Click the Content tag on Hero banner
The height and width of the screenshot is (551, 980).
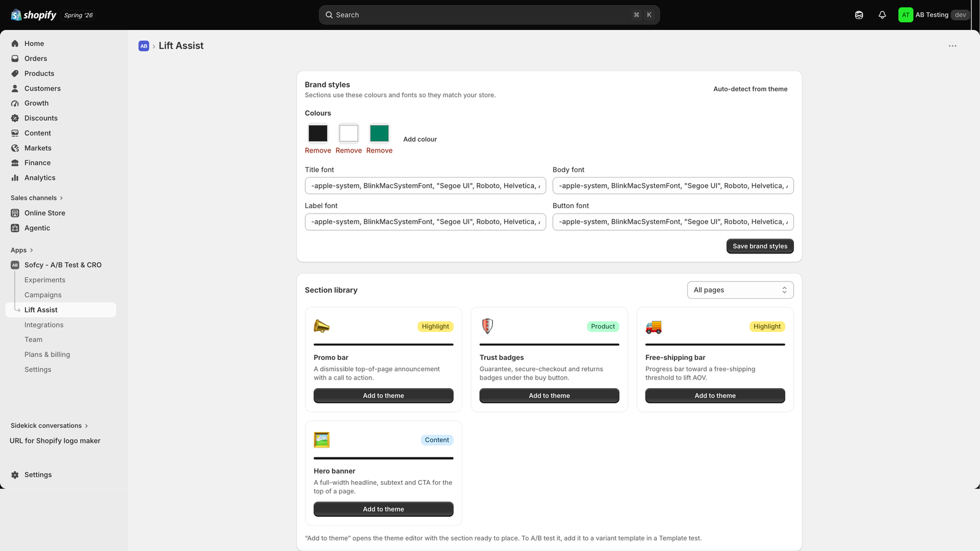pos(437,440)
